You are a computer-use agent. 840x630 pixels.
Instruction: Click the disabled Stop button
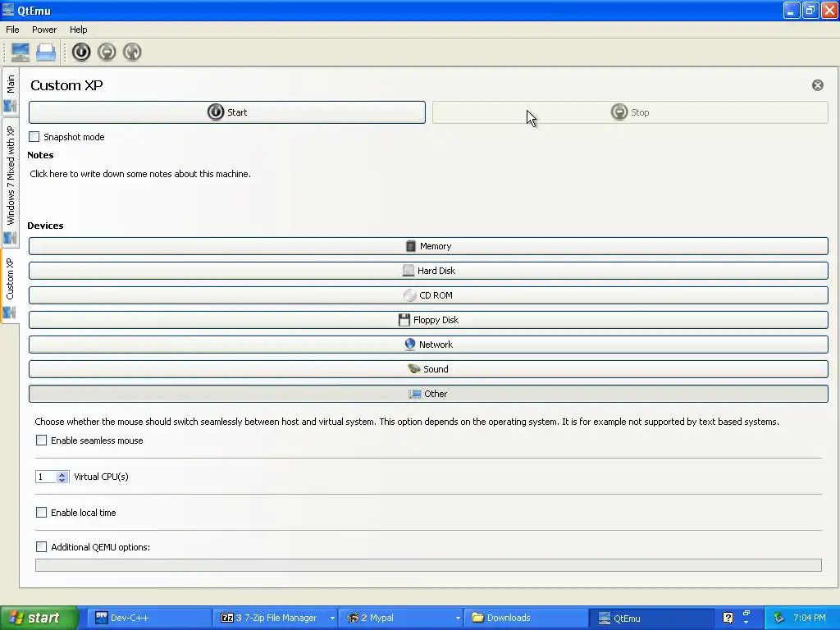click(630, 112)
